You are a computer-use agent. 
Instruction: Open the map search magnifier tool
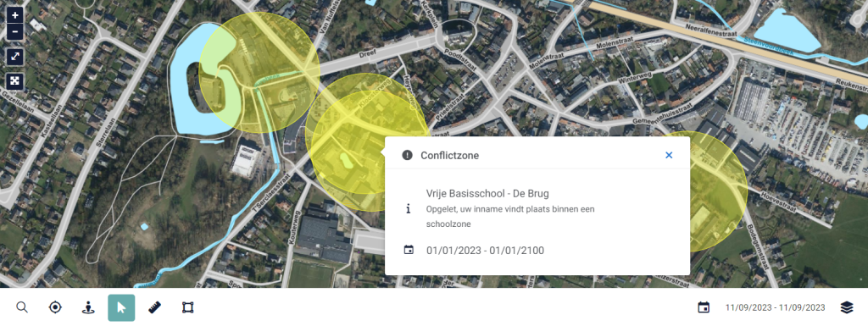[22, 307]
